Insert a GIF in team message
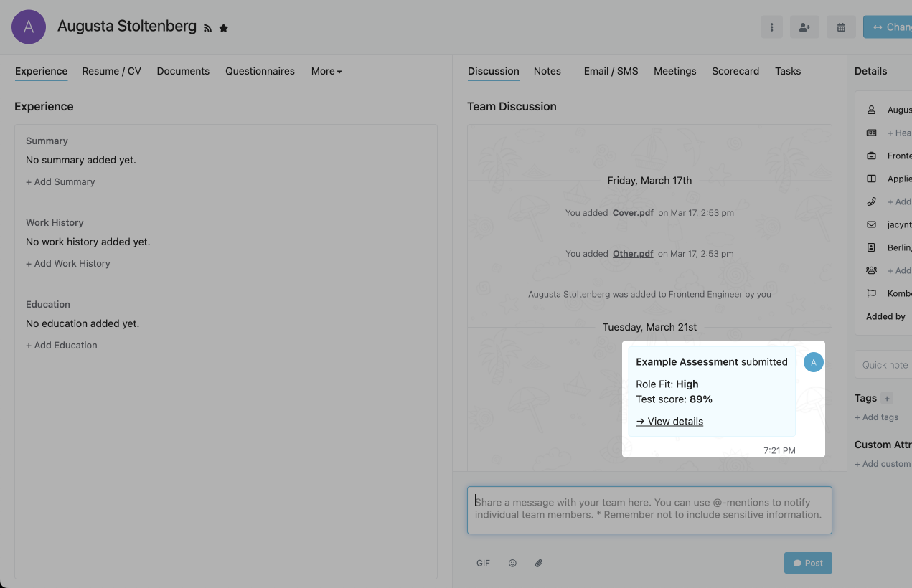912x588 pixels. coord(483,563)
